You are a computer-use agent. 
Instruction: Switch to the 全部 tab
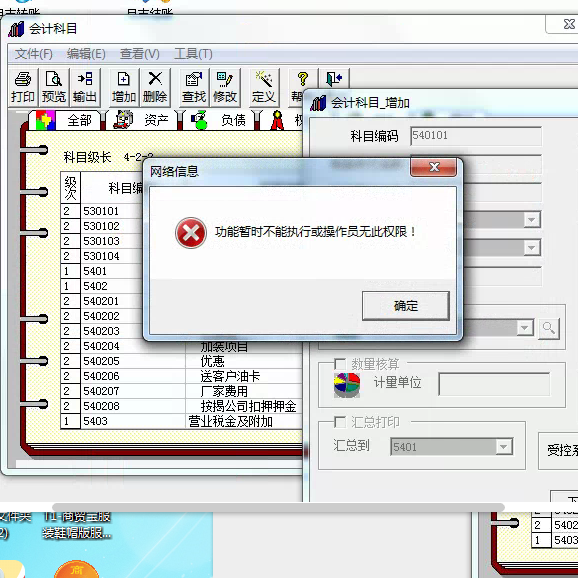tap(65, 120)
